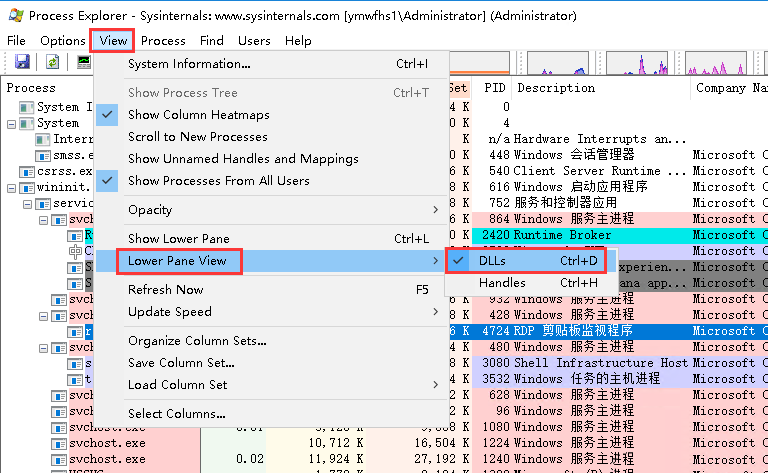Open Select Columns dialog
Viewport: 768px width, 473px height.
point(272,414)
